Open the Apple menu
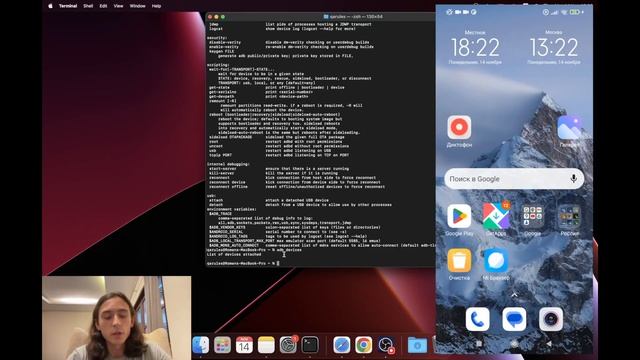Screen dimensions: 640x360 tap(50, 6)
